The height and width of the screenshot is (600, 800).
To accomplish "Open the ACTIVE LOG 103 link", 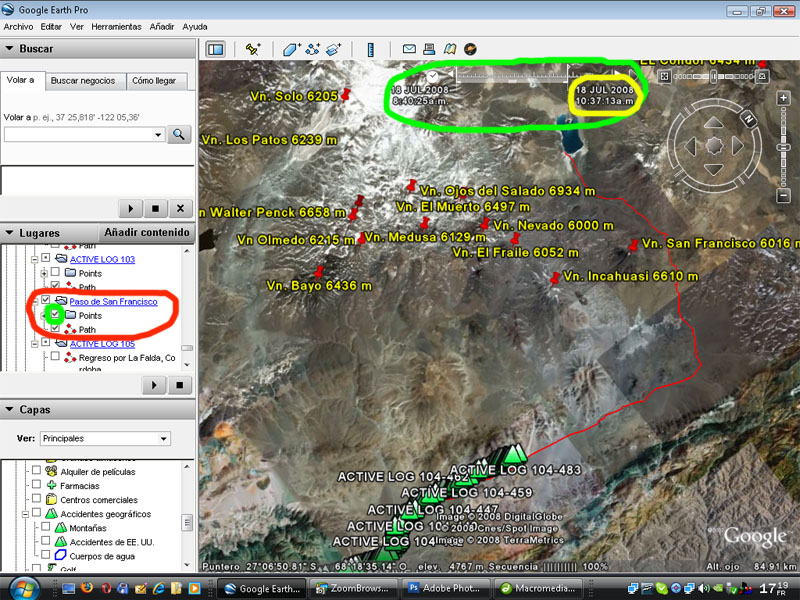I will point(102,259).
